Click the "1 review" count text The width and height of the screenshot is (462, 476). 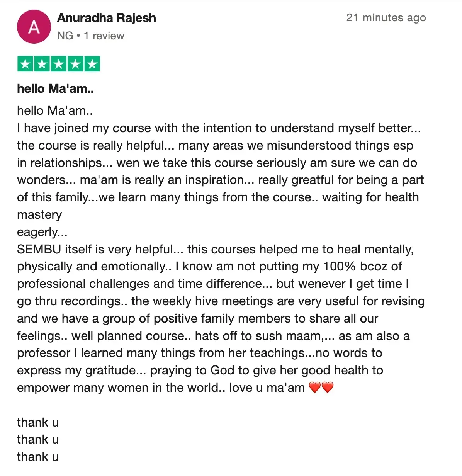click(104, 36)
